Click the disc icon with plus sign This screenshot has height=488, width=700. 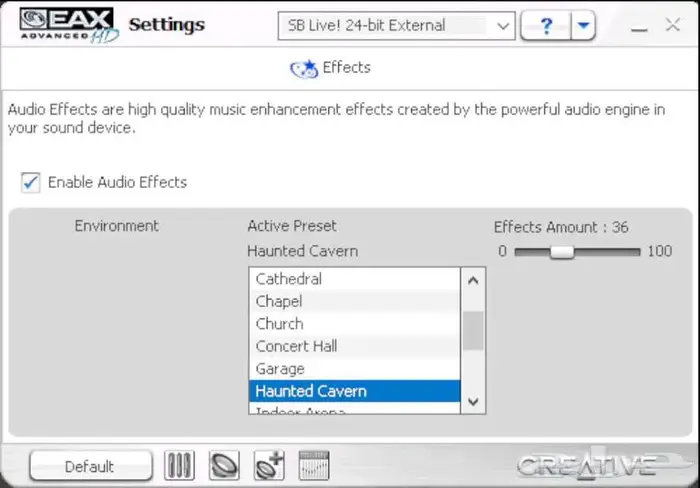(x=269, y=466)
